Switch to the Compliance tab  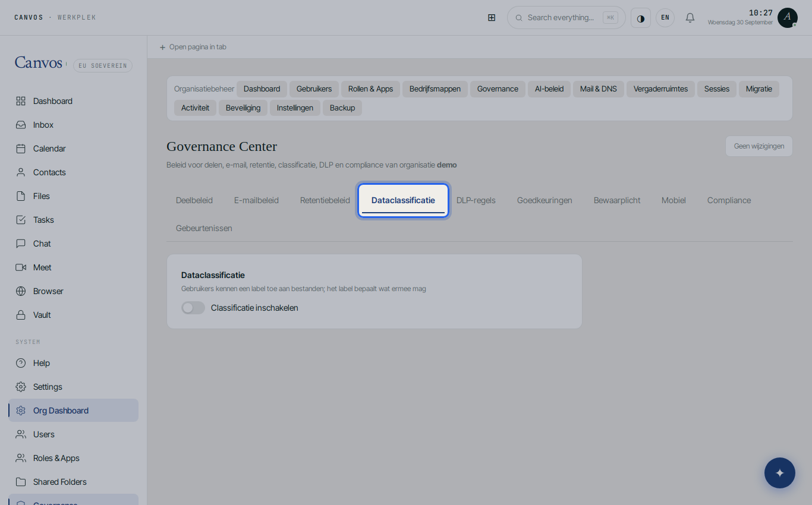pyautogui.click(x=729, y=200)
